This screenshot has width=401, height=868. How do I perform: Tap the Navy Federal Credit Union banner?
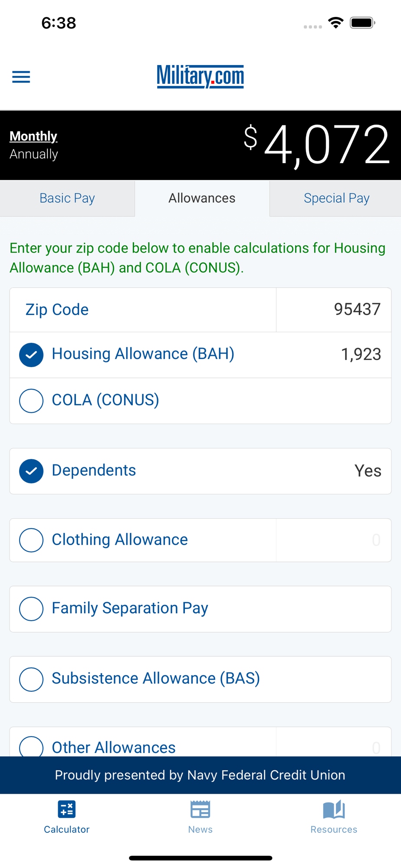pos(200,775)
